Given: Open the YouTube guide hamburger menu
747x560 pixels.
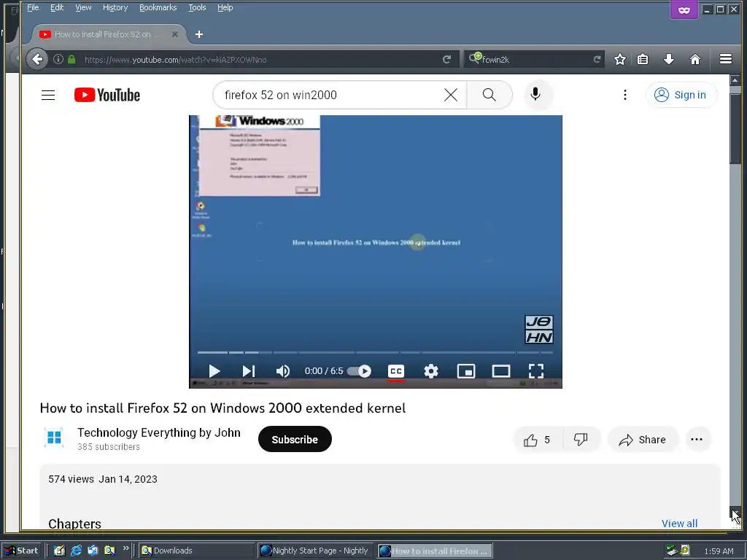Looking at the screenshot, I should [x=48, y=95].
